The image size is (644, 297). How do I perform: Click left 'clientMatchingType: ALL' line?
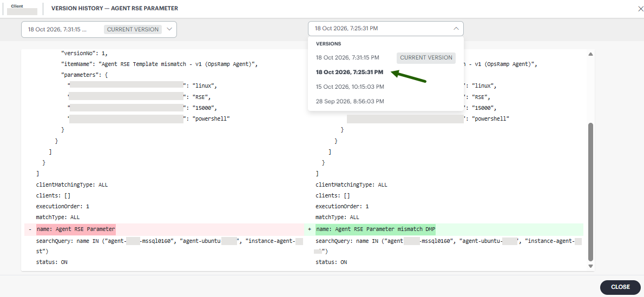click(x=72, y=185)
